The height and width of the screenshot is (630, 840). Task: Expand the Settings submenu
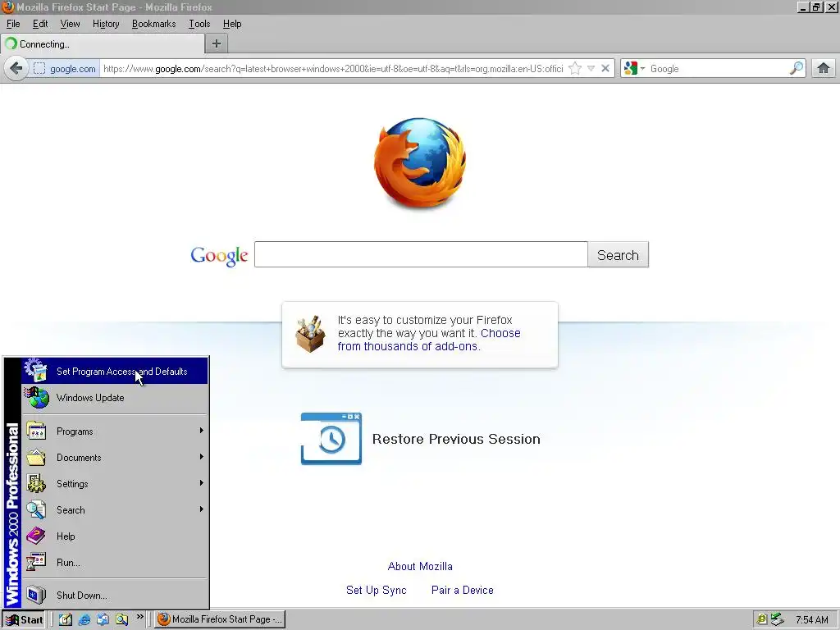[x=115, y=484]
